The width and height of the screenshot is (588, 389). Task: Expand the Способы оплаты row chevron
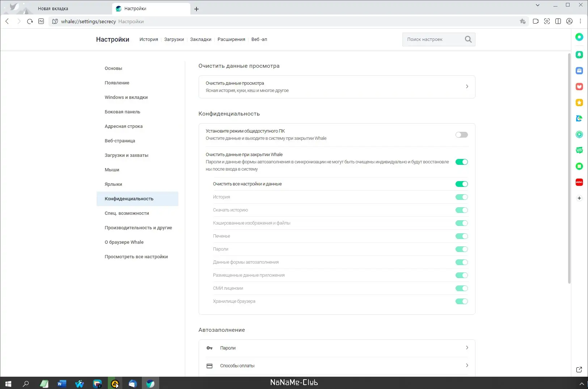pos(467,365)
